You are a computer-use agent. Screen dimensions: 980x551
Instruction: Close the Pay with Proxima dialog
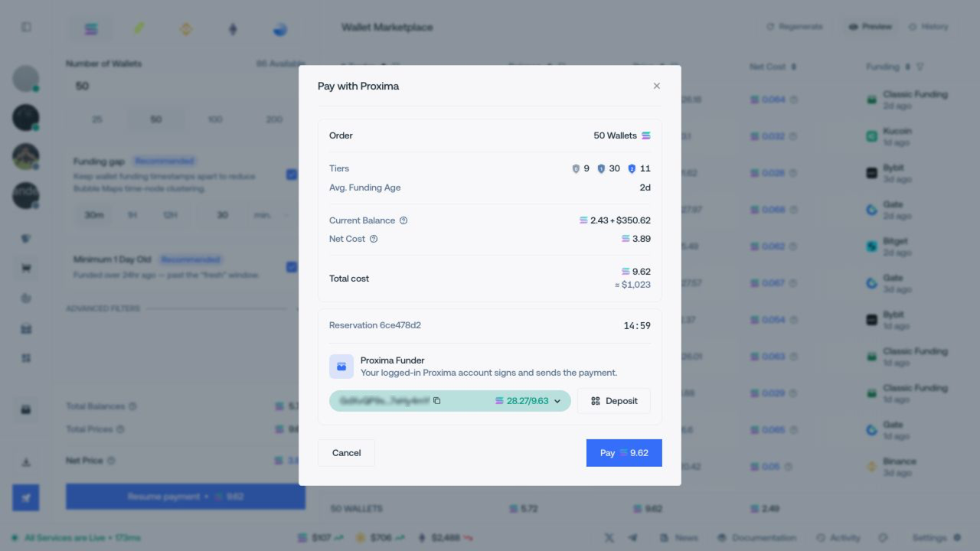(x=656, y=86)
